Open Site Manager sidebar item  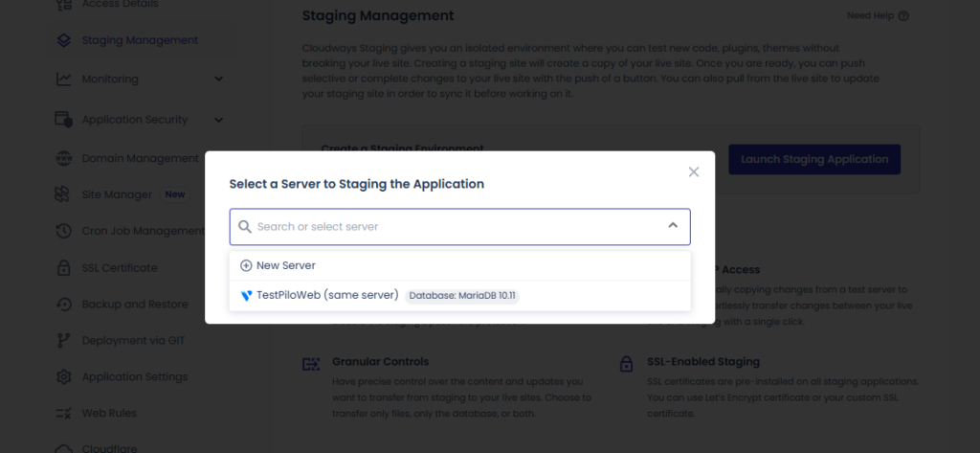point(117,194)
